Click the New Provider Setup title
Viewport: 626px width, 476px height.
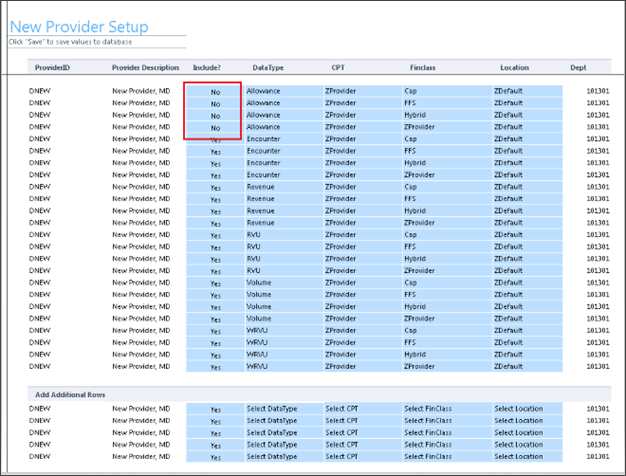(x=79, y=27)
